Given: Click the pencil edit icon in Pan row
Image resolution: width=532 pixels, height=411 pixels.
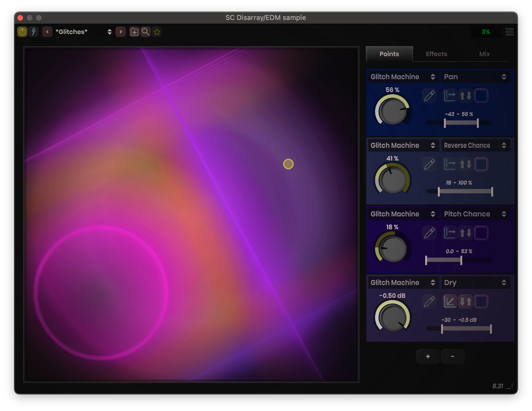Looking at the screenshot, I should (x=429, y=96).
